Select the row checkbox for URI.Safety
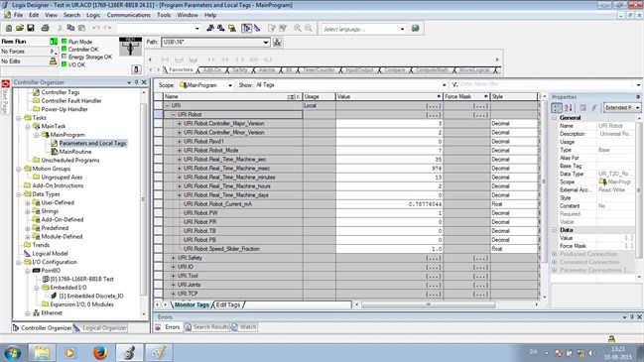 (158, 258)
